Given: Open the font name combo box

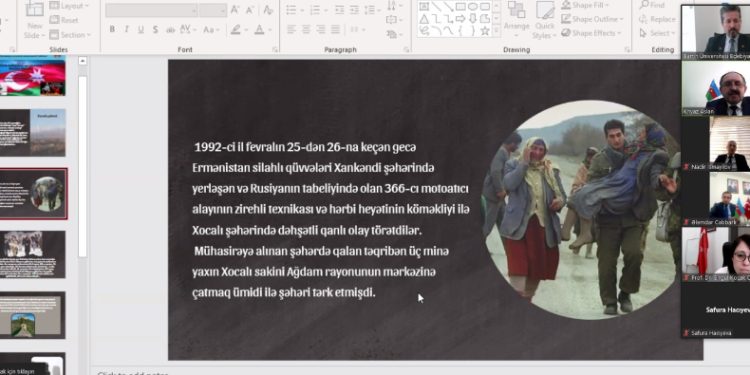Looking at the screenshot, I should 151,11.
